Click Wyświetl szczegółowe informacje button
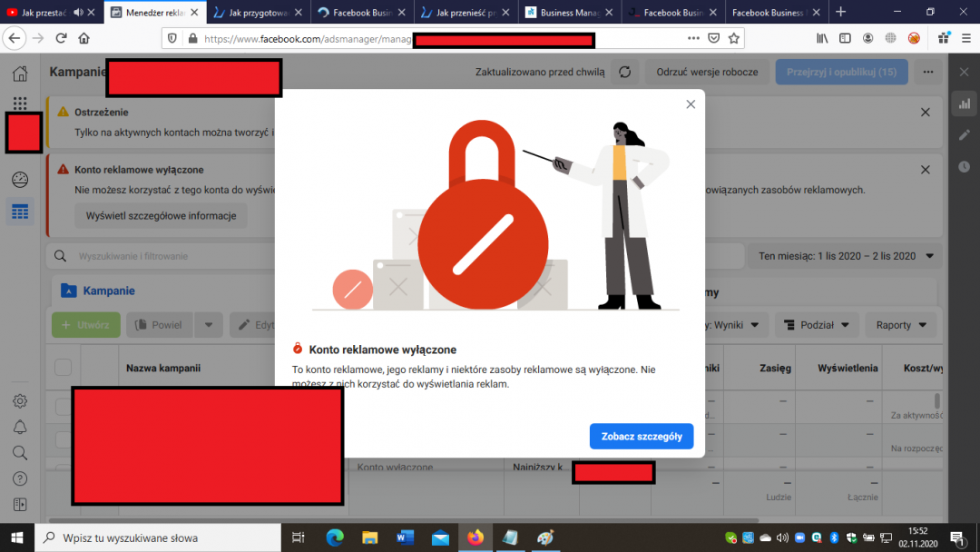Image resolution: width=980 pixels, height=552 pixels. click(161, 216)
